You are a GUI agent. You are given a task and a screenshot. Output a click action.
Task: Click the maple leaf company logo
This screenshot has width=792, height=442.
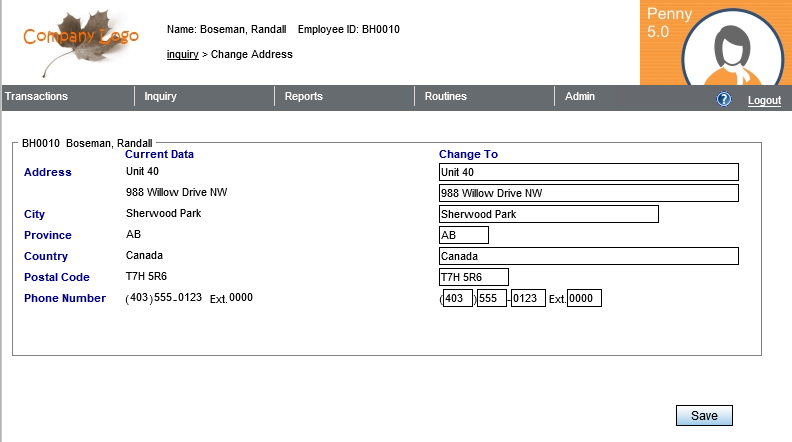click(x=82, y=40)
